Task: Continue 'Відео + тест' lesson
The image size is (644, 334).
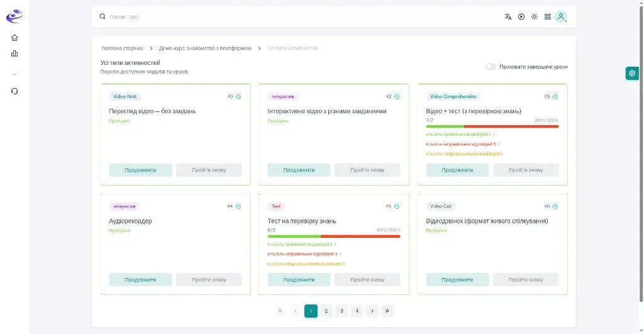Action: [458, 170]
